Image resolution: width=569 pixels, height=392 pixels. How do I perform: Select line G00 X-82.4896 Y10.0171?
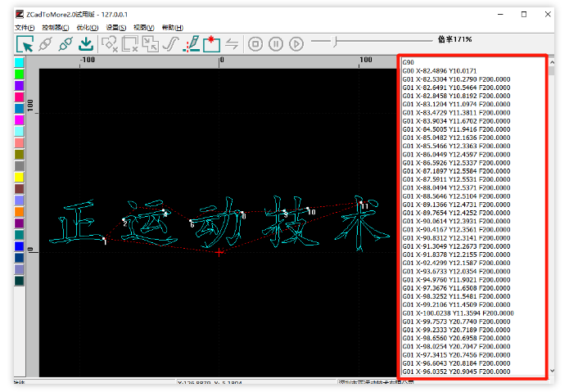pos(439,70)
